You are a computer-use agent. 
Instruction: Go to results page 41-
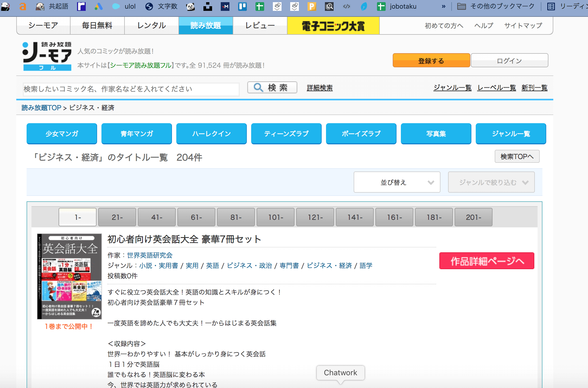tap(157, 217)
